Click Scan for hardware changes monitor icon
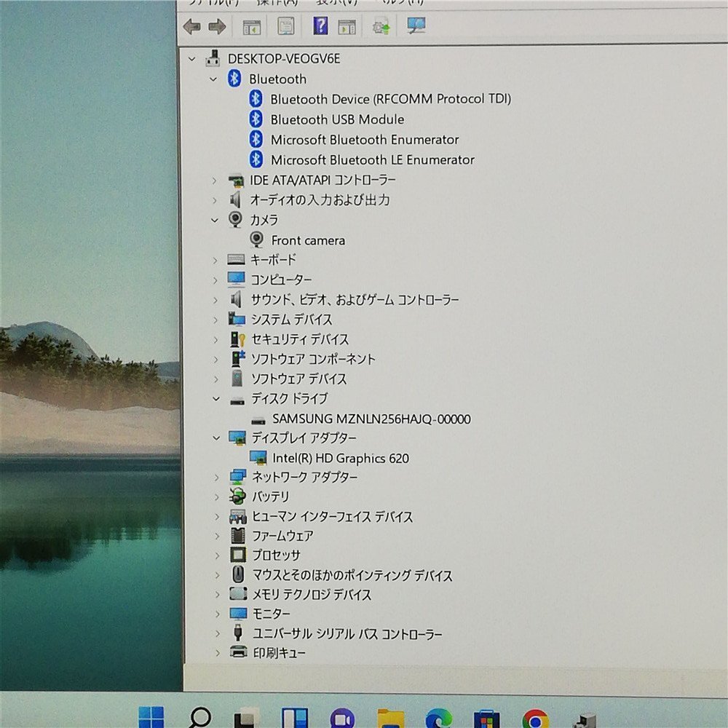 tap(416, 26)
